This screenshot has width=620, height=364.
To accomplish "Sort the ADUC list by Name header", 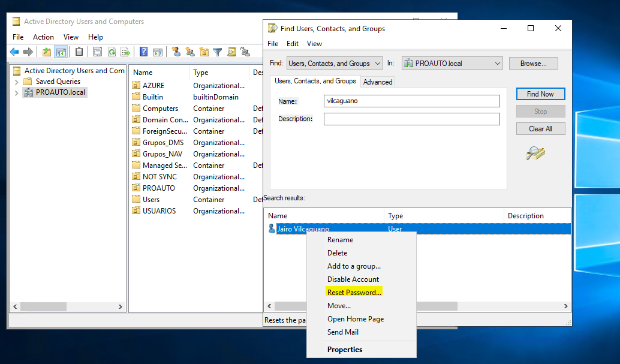I will point(159,73).
